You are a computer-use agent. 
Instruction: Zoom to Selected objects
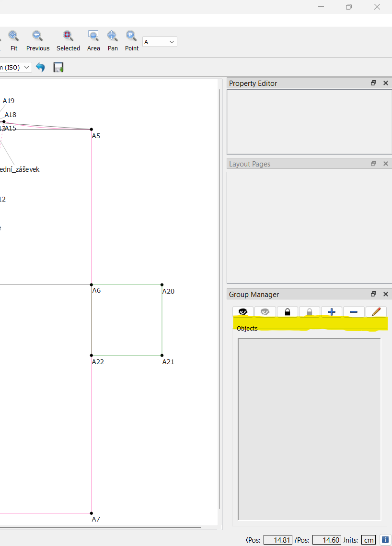68,40
